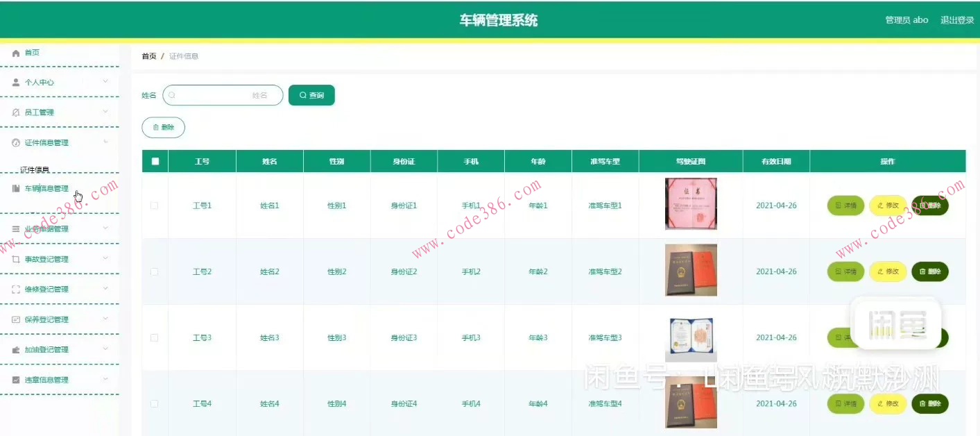
Task: Click the 退出登录 logout link
Action: point(957,19)
